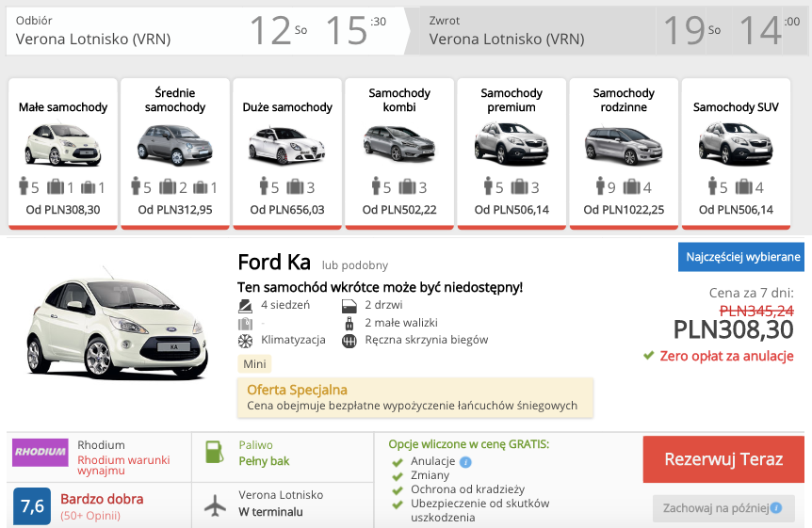This screenshot has height=528, width=812.
Task: Change the return time 14:00
Action: [x=769, y=30]
